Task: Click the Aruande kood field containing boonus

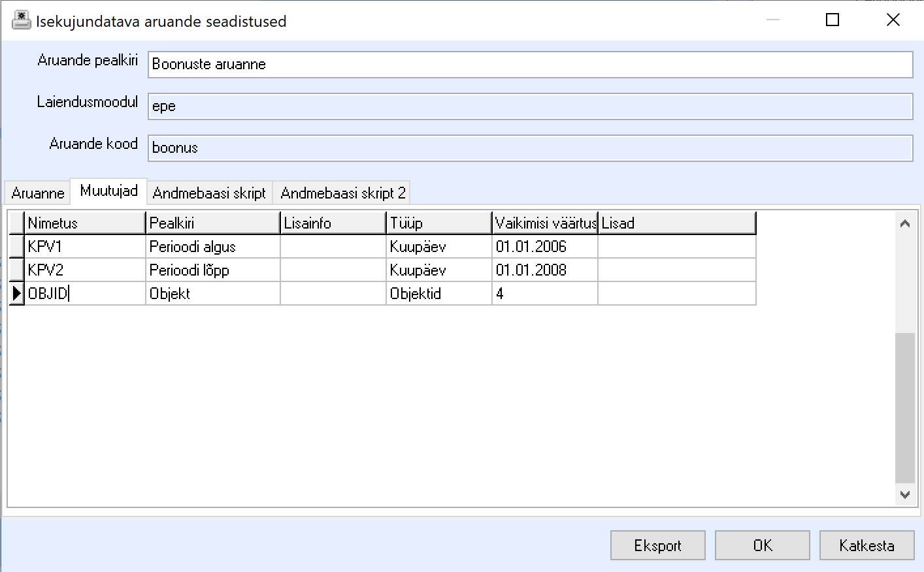Action: point(530,148)
